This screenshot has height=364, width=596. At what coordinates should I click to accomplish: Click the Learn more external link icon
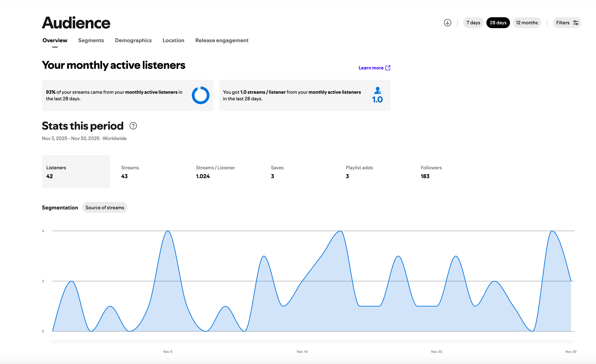tap(388, 68)
